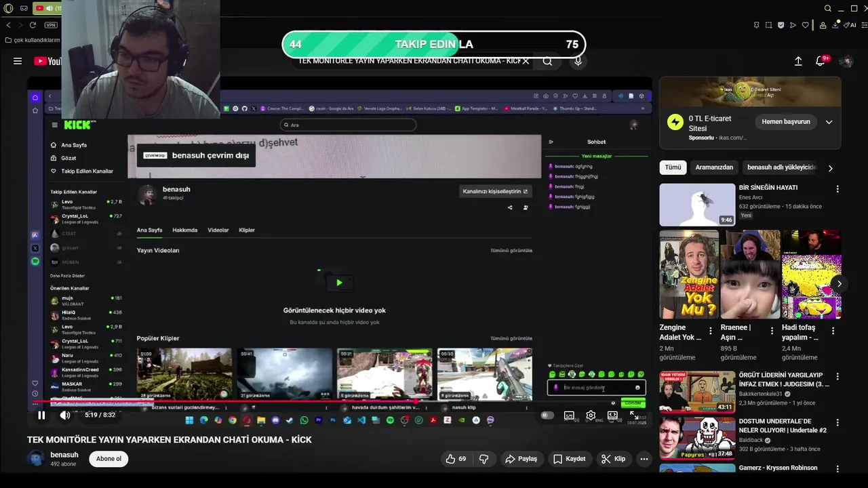Image resolution: width=868 pixels, height=488 pixels.
Task: Open the YouTube account avatar menu
Action: (x=846, y=61)
